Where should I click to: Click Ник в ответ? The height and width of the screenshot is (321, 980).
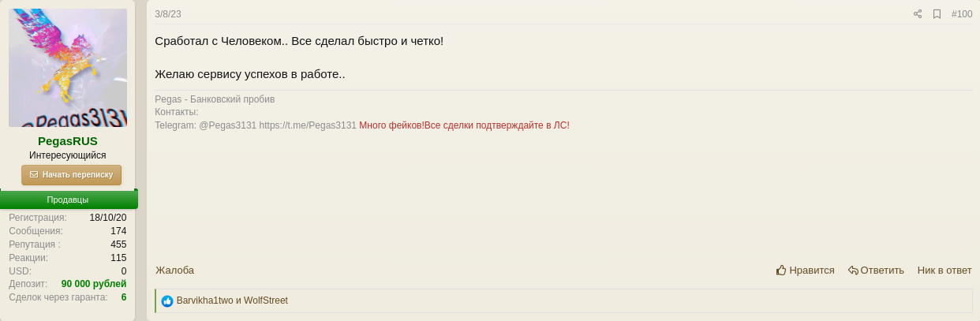(x=944, y=270)
